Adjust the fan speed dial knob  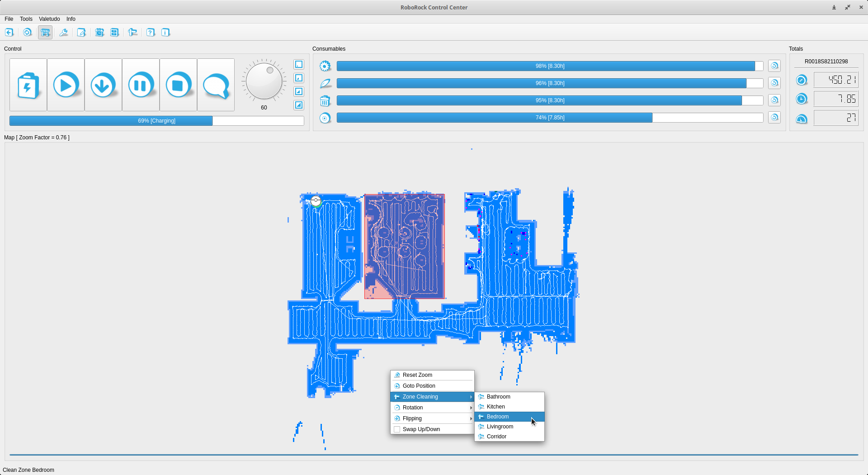pyautogui.click(x=264, y=81)
